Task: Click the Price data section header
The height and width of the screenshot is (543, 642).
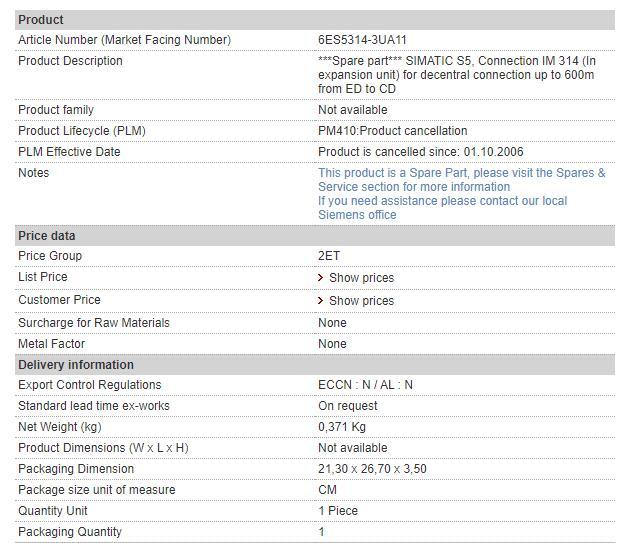Action: (47, 236)
